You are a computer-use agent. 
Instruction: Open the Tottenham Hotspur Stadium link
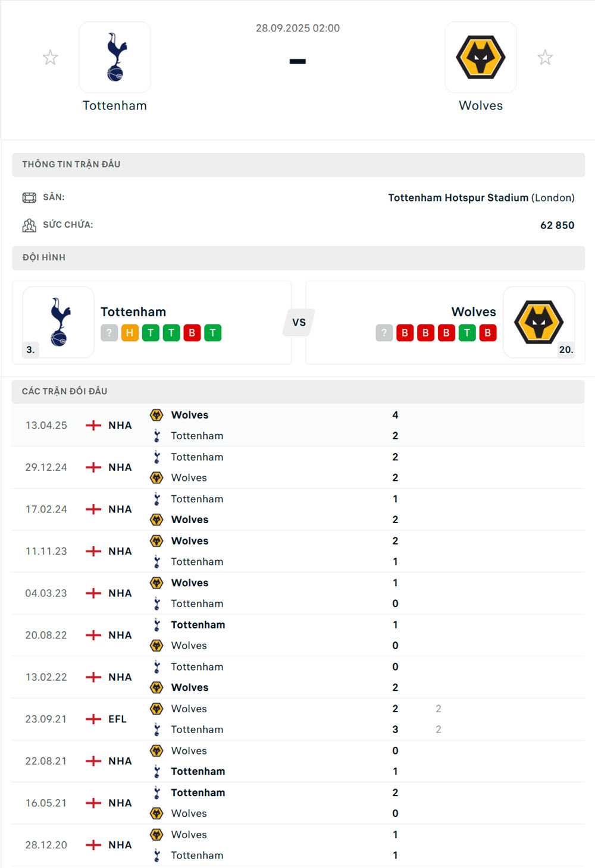457,197
